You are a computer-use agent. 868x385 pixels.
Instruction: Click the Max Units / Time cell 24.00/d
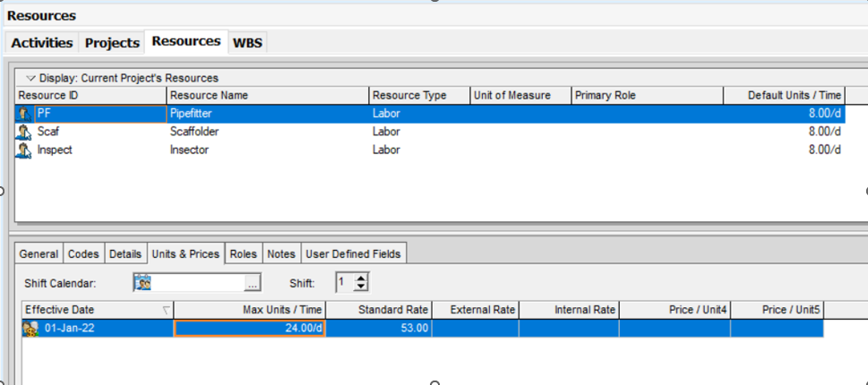pyautogui.click(x=250, y=329)
